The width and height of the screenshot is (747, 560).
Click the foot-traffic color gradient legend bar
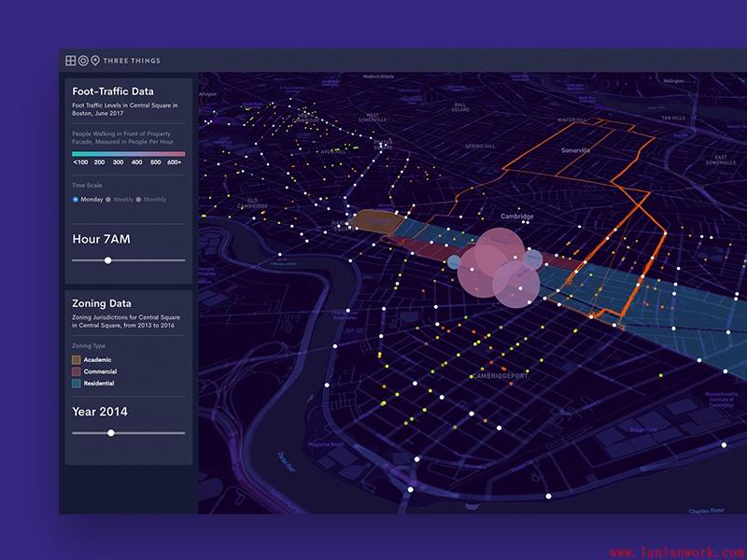click(x=129, y=153)
